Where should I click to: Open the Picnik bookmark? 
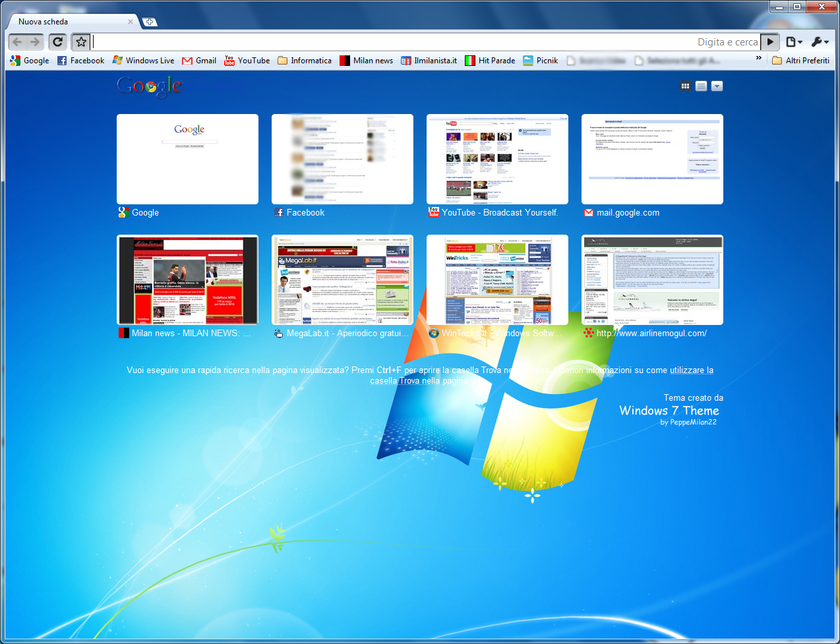(541, 61)
